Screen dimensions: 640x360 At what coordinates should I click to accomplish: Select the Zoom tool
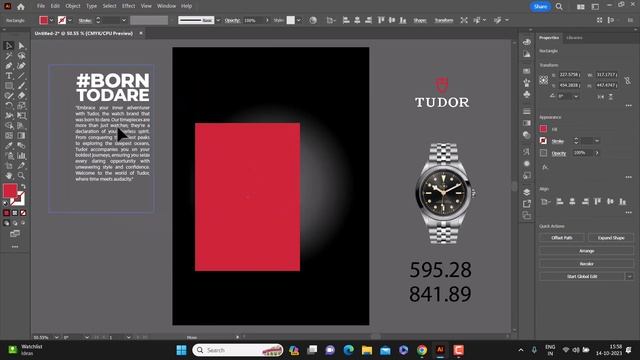pos(21,176)
